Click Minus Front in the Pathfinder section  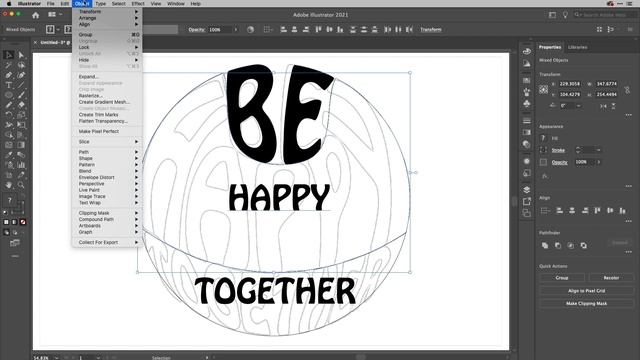[558, 245]
